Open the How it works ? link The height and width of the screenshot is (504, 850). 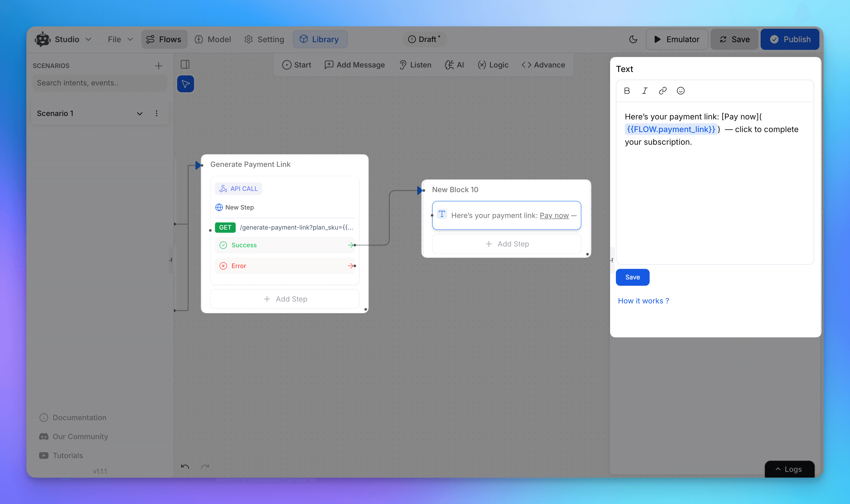tap(643, 301)
